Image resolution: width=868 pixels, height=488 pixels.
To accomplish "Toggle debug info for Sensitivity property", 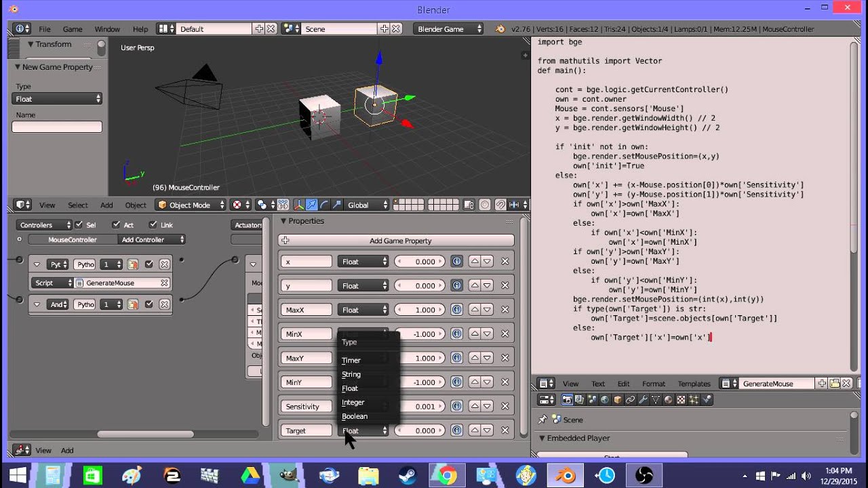I will point(457,407).
